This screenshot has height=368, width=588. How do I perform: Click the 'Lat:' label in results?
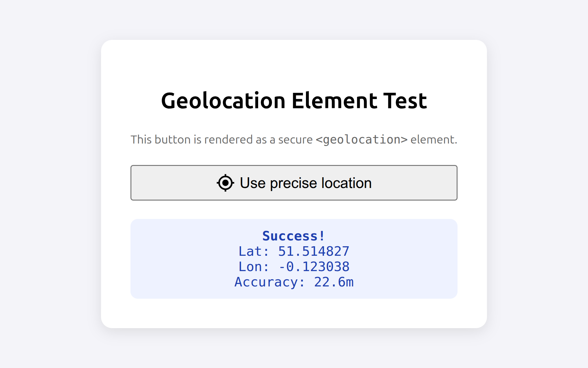point(253,251)
